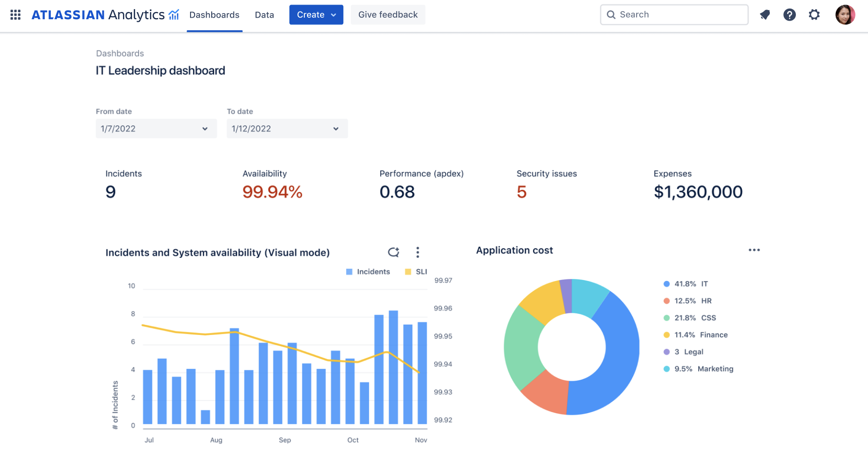The height and width of the screenshot is (451, 868).
Task: Open the notifications icon
Action: pos(765,15)
